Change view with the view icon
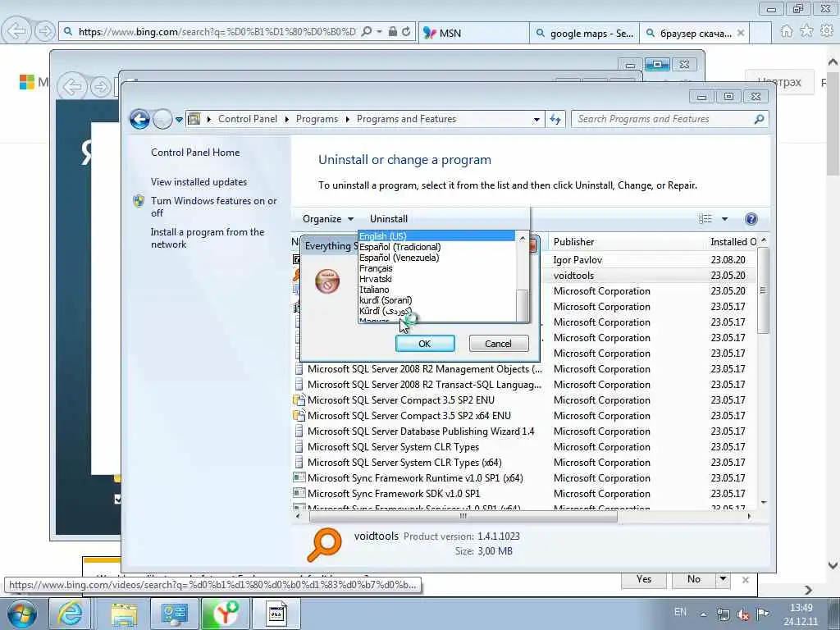The width and height of the screenshot is (840, 630). pos(705,218)
